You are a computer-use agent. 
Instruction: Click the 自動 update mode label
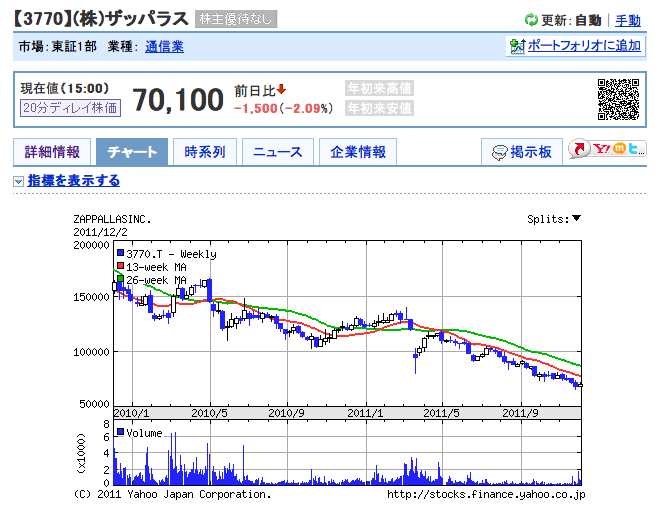point(588,20)
